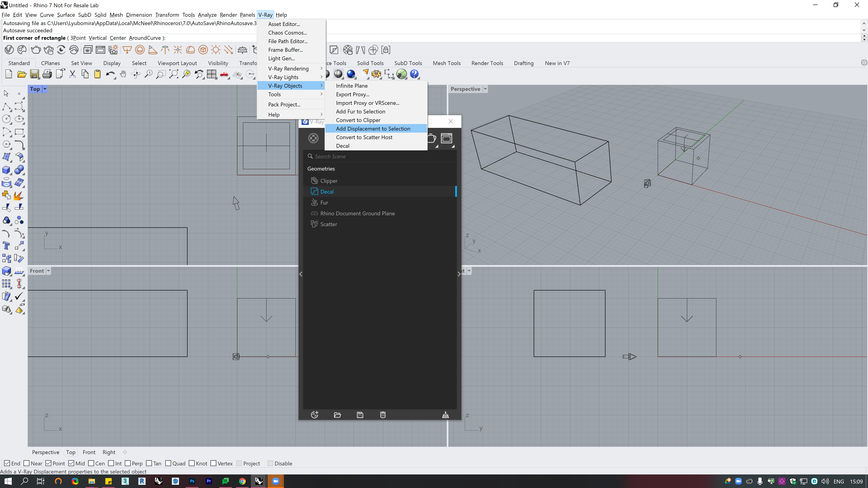Viewport: 868px width, 488px height.
Task: Click the save asset icon in Asset Editor
Action: pyautogui.click(x=360, y=415)
